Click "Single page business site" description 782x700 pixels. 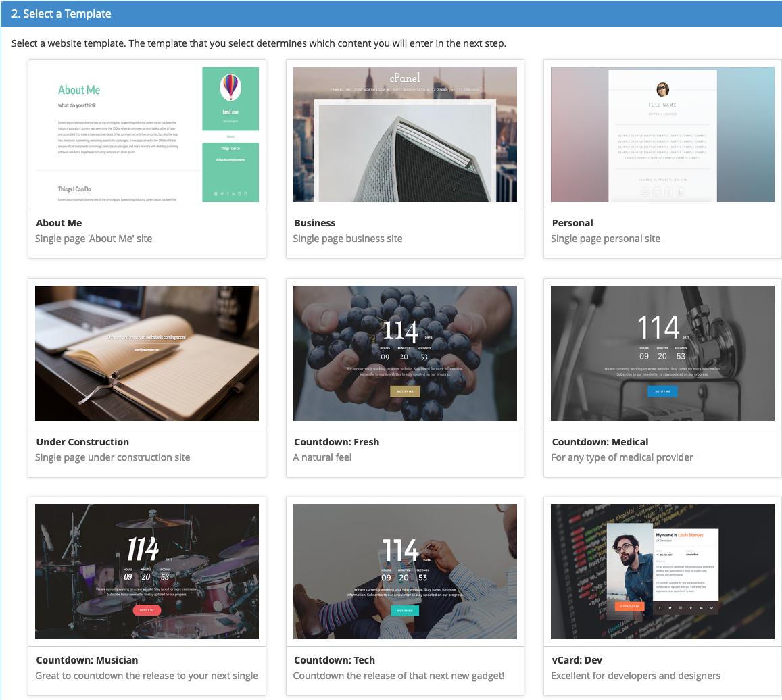tap(347, 239)
